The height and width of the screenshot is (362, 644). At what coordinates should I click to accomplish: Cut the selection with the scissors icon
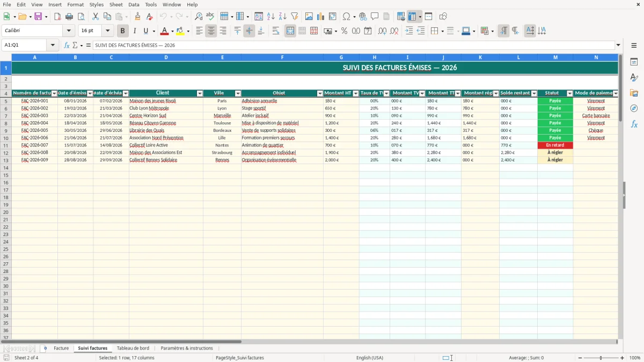coord(96,17)
